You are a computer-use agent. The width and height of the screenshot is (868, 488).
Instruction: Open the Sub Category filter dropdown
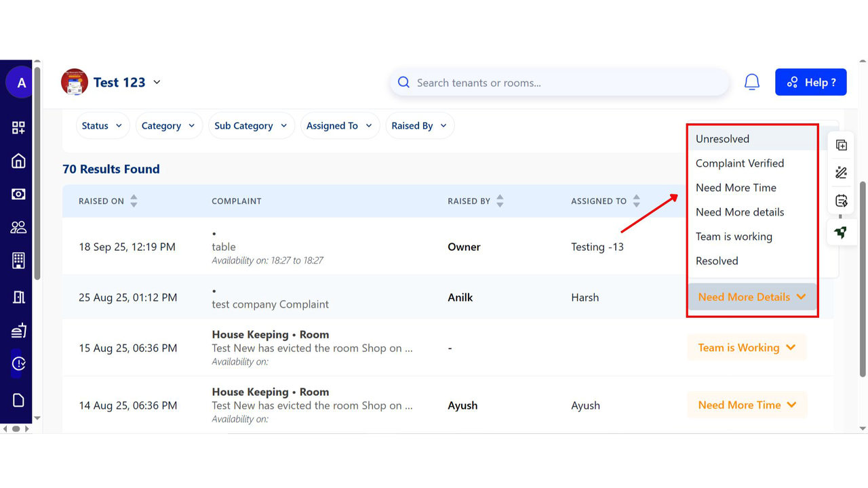point(251,125)
